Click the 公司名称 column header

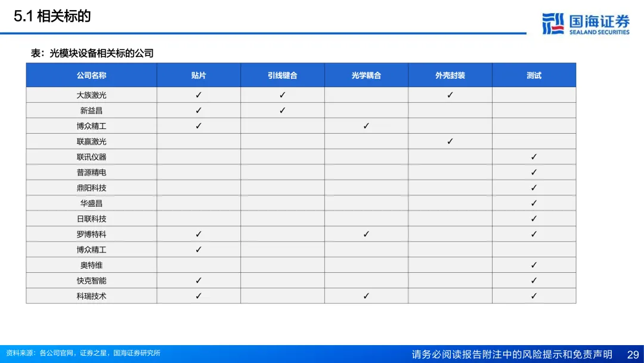coord(91,75)
